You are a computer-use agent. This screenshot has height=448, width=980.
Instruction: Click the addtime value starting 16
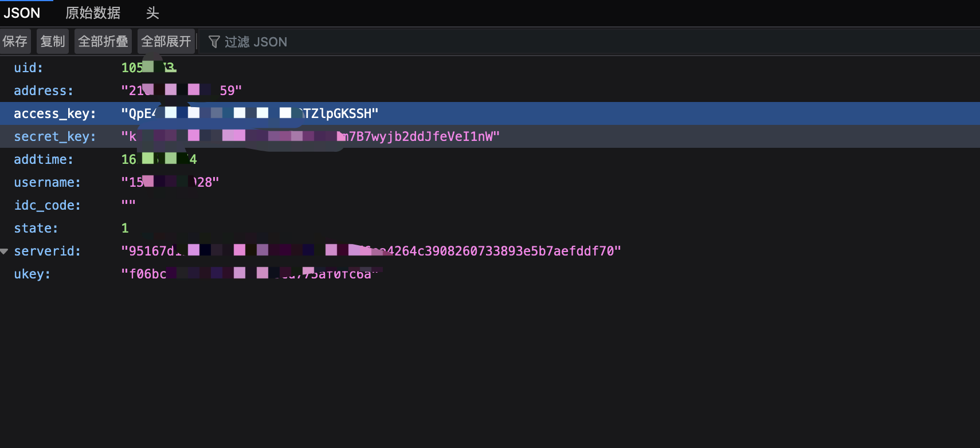159,159
